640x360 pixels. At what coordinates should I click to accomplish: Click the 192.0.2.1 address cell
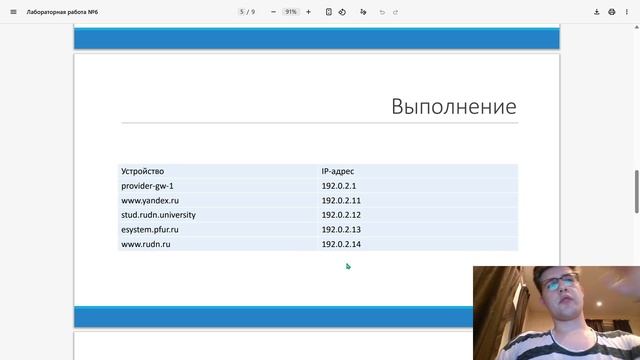[x=418, y=186]
